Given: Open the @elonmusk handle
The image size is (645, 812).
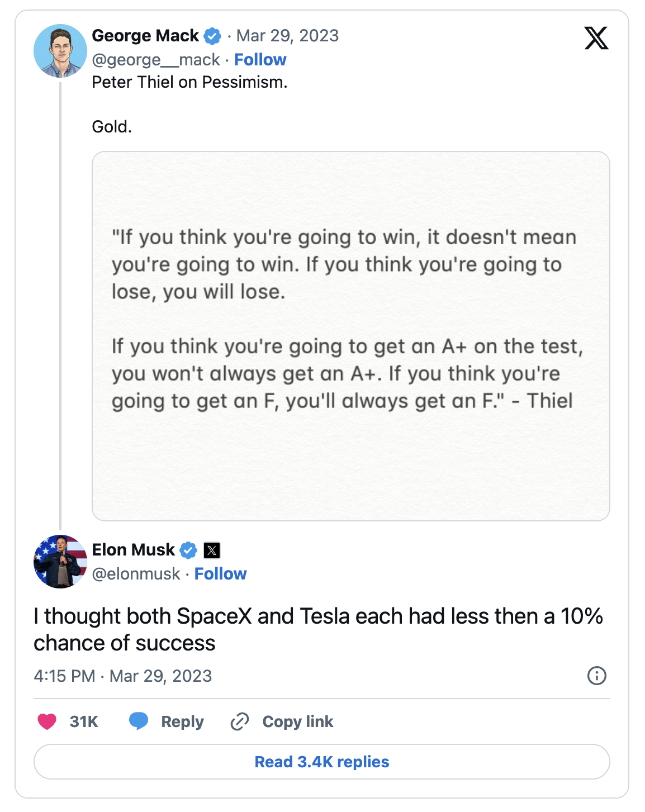Looking at the screenshot, I should coord(136,574).
